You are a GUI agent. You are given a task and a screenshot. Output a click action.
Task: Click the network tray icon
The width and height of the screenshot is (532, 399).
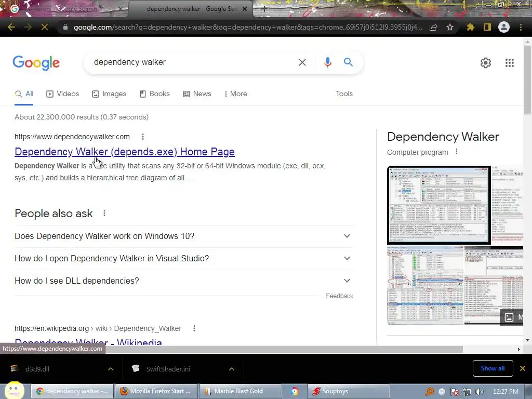point(467,392)
